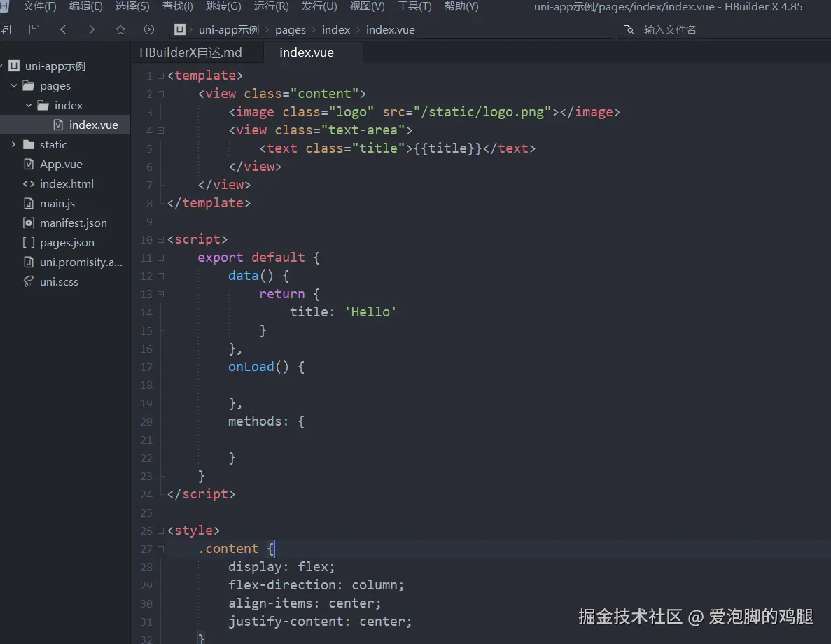Go back with the left arrow icon

point(63,29)
